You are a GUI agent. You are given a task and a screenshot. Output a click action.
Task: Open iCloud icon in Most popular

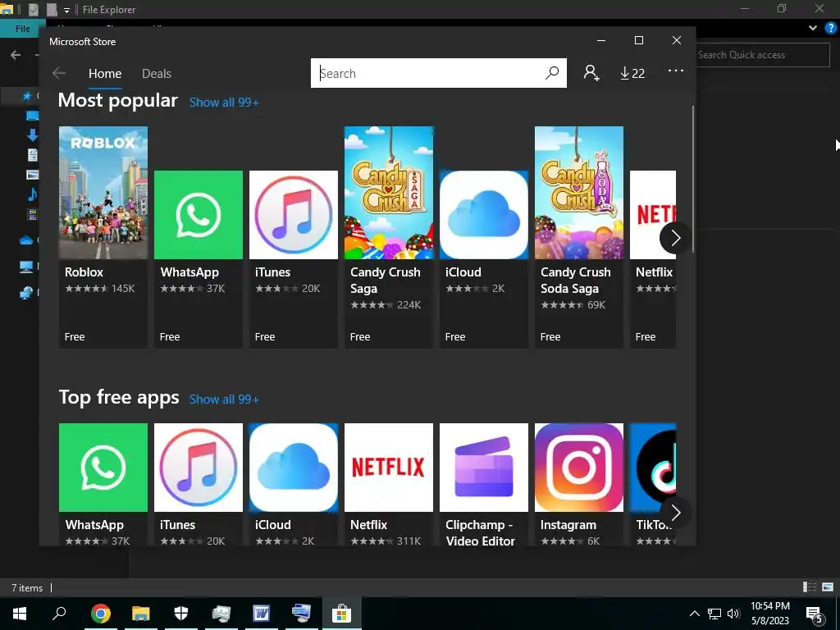tap(484, 215)
